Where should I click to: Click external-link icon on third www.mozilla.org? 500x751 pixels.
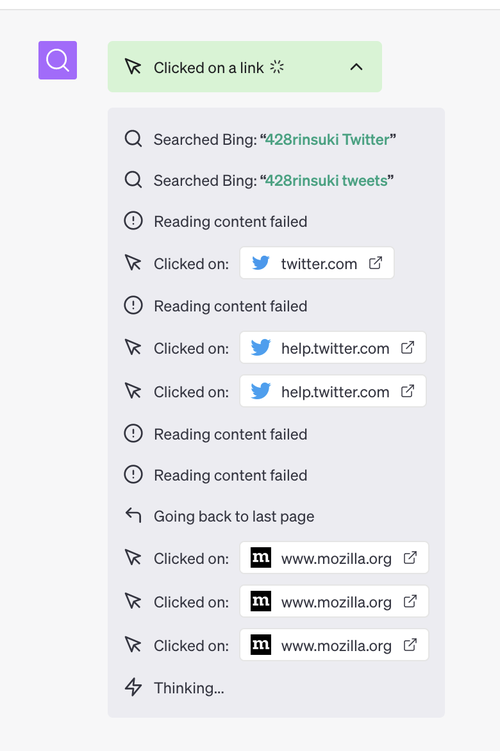pyautogui.click(x=410, y=645)
